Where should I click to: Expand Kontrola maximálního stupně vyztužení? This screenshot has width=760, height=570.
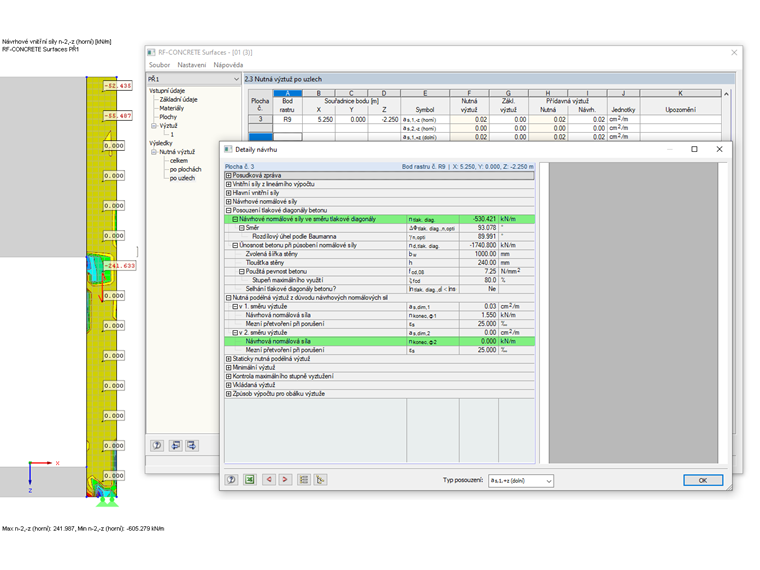(229, 376)
